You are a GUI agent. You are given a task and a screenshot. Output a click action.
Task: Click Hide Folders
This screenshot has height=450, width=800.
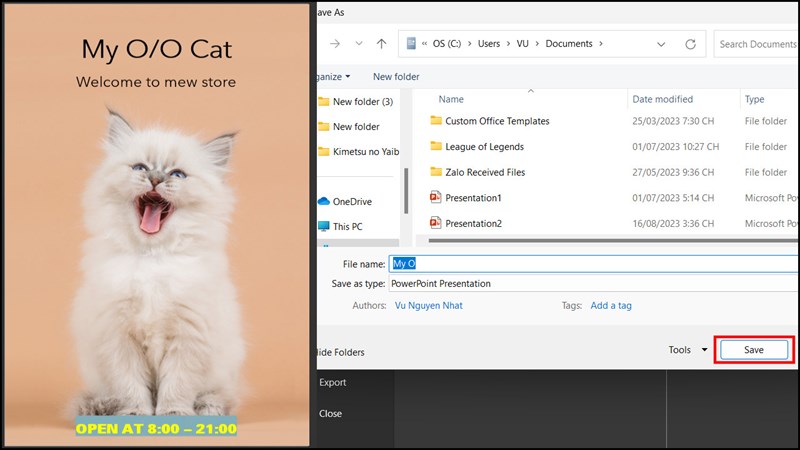[340, 352]
